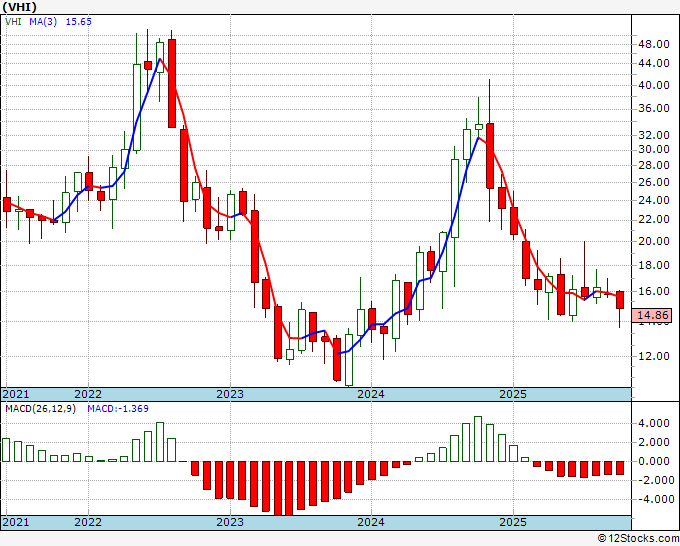Select the 24.00 price axis label
Image resolution: width=680 pixels, height=546 pixels.
[x=654, y=200]
